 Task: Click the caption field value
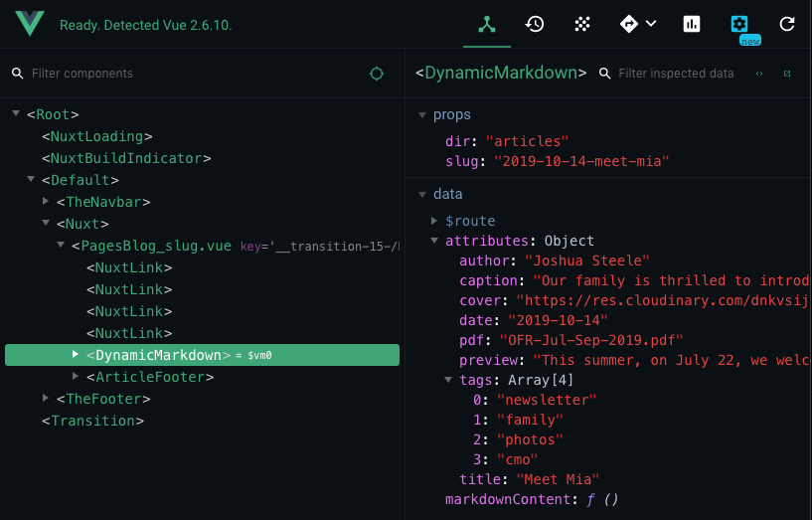(672, 280)
